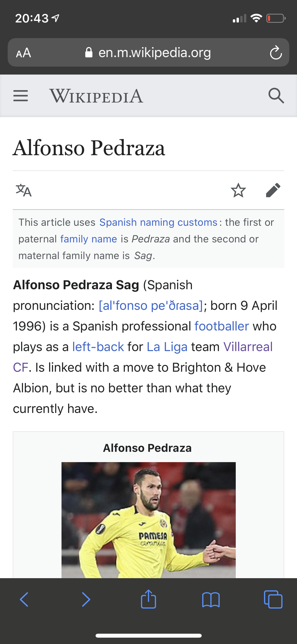Image resolution: width=297 pixels, height=644 pixels.
Task: Tap the Wikipedia search magnifier icon
Action: click(276, 96)
